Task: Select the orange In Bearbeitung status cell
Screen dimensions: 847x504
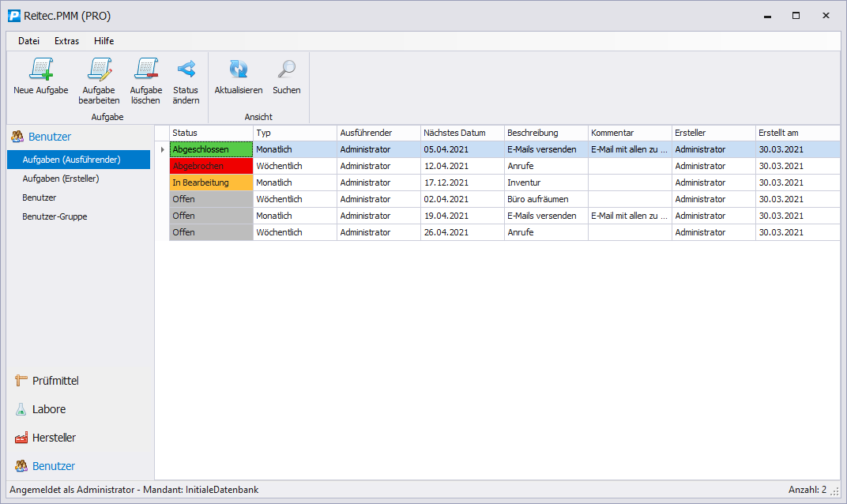Action: [x=211, y=182]
